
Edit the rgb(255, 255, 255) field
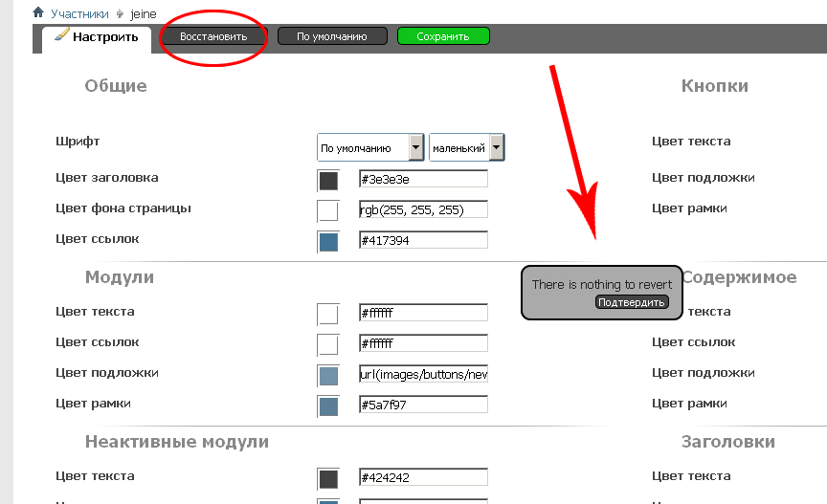423,209
